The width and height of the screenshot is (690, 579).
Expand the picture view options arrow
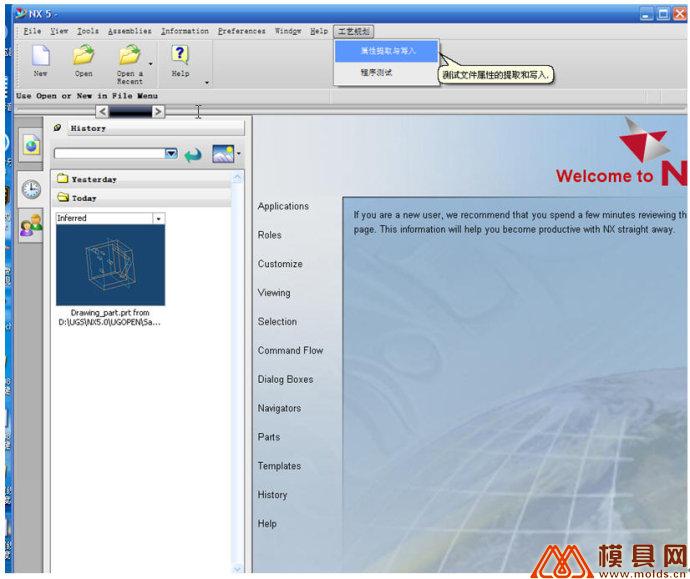239,154
